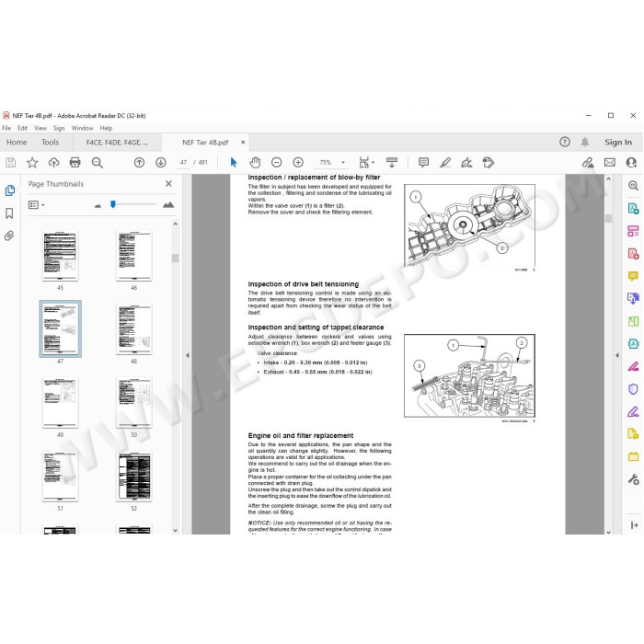Open thumbnail options dropdown menu
The image size is (644, 644).
click(37, 204)
